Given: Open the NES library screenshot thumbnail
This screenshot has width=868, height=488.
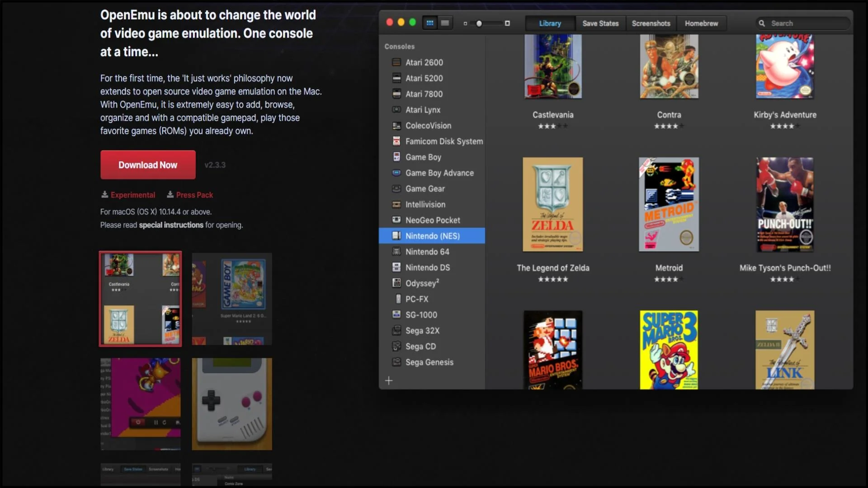Looking at the screenshot, I should (x=140, y=299).
